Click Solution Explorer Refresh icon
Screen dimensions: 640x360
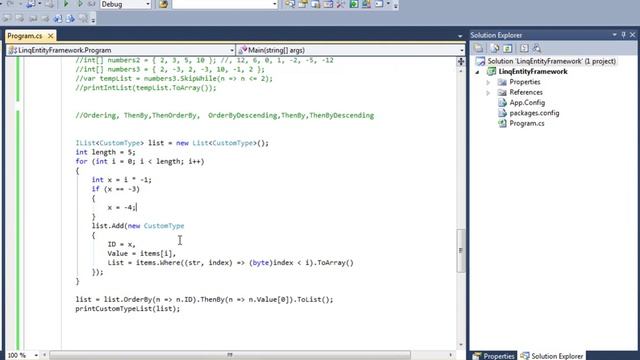507,49
